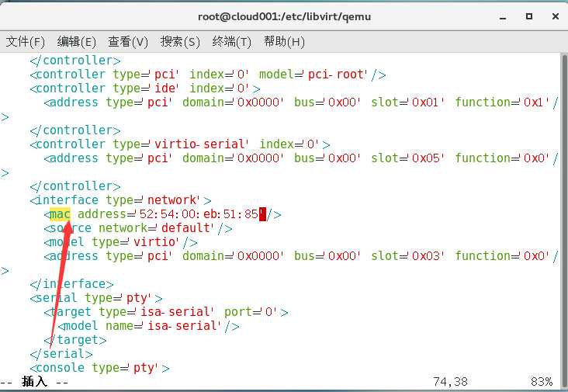
Task: Click the first </controller> closing tag at top
Action: click(75, 61)
